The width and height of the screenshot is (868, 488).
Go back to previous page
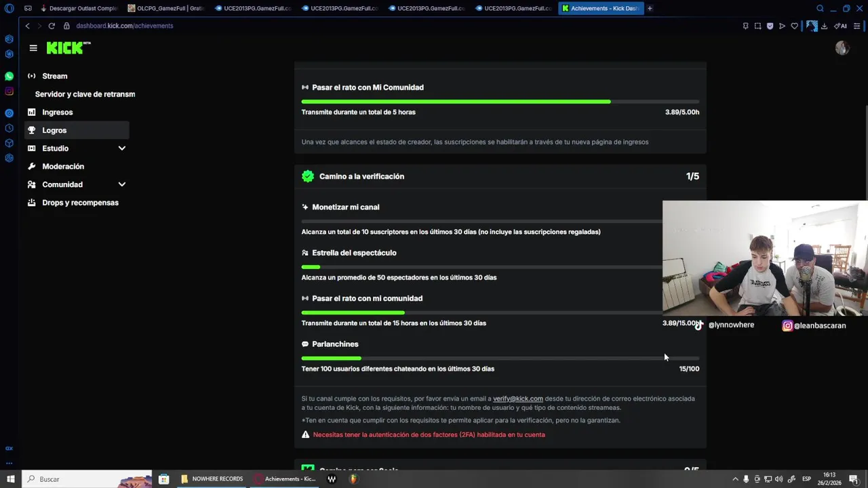(x=27, y=26)
